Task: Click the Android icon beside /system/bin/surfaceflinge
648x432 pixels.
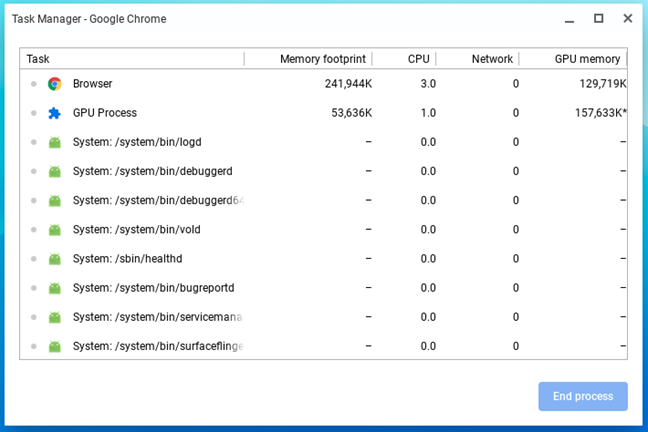Action: 55,346
